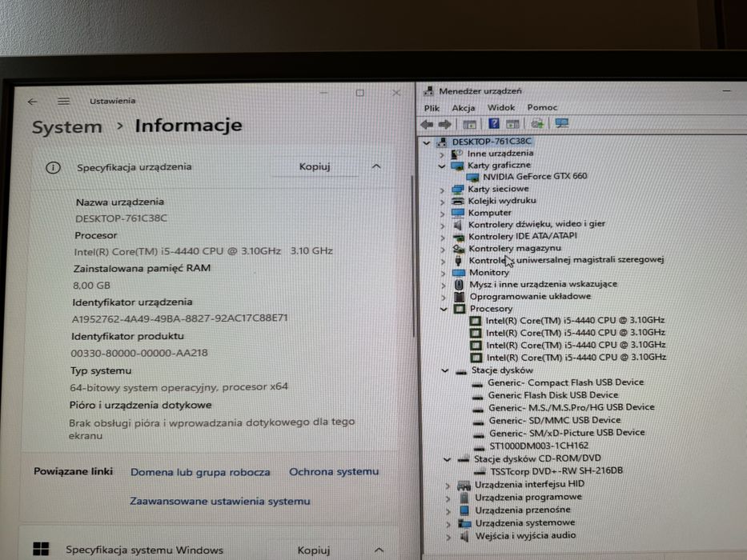Click the Device Manager title bar app icon
The height and width of the screenshot is (560, 747).
[429, 90]
